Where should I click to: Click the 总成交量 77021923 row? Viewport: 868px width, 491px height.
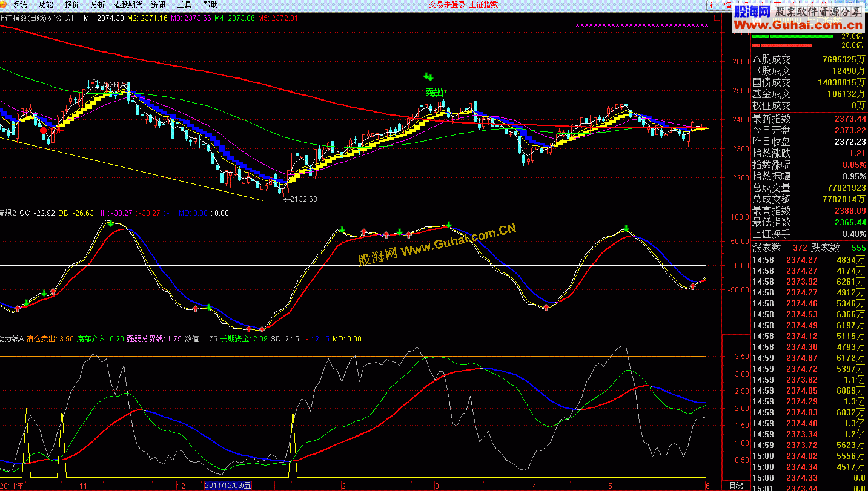click(809, 188)
